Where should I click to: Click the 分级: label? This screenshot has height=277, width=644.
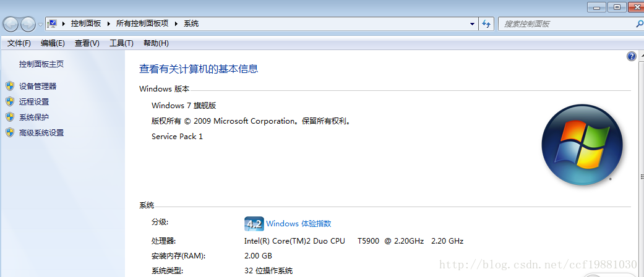[x=160, y=222]
